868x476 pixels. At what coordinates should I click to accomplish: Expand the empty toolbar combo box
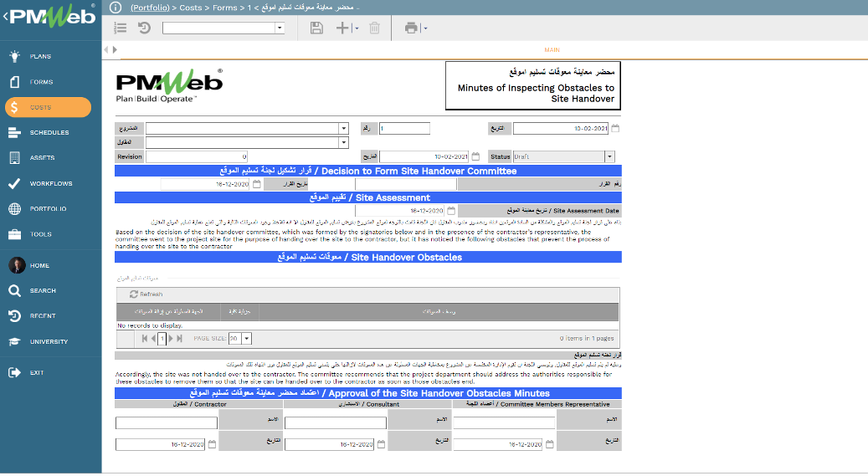click(280, 28)
